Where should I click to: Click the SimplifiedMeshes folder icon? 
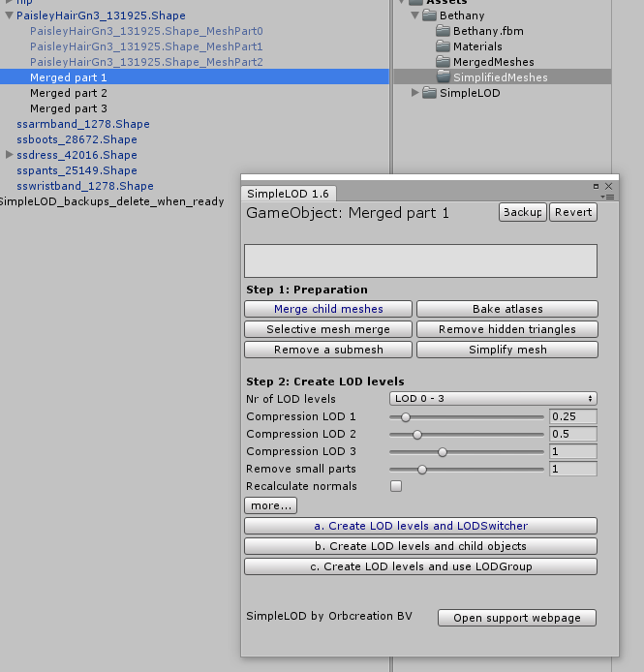[x=443, y=77]
